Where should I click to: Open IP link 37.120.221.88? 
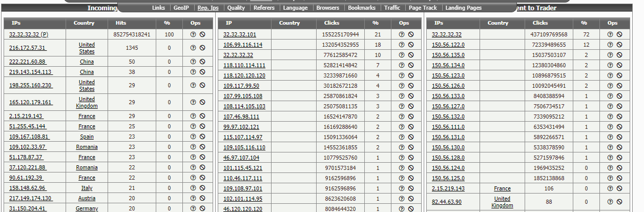[x=28, y=168]
